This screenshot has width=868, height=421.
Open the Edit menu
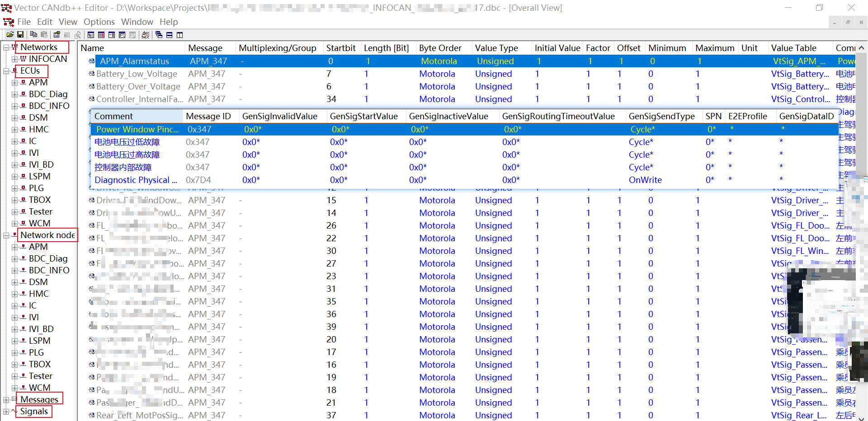pos(45,22)
